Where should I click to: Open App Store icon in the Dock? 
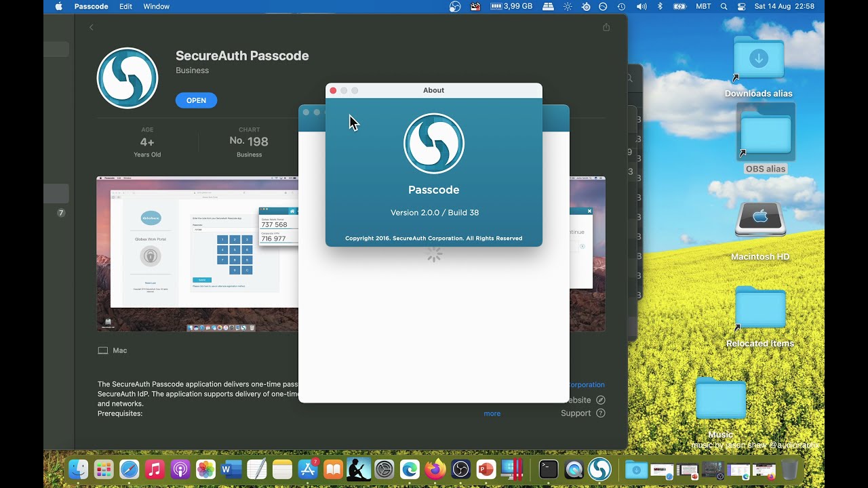(308, 469)
